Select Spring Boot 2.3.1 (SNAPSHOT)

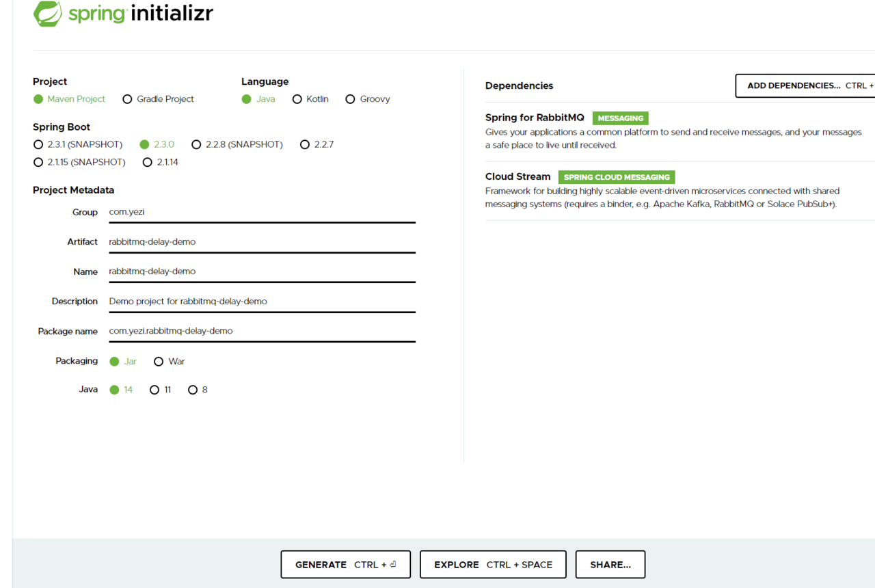click(x=38, y=145)
